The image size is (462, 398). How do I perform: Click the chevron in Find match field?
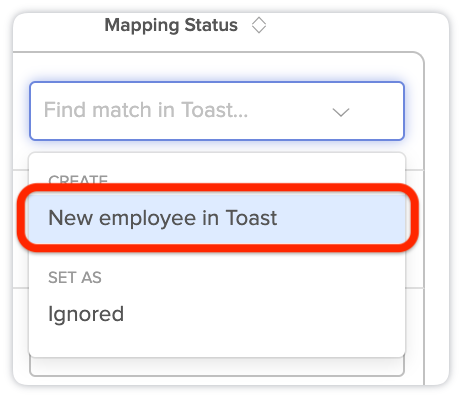pos(341,112)
